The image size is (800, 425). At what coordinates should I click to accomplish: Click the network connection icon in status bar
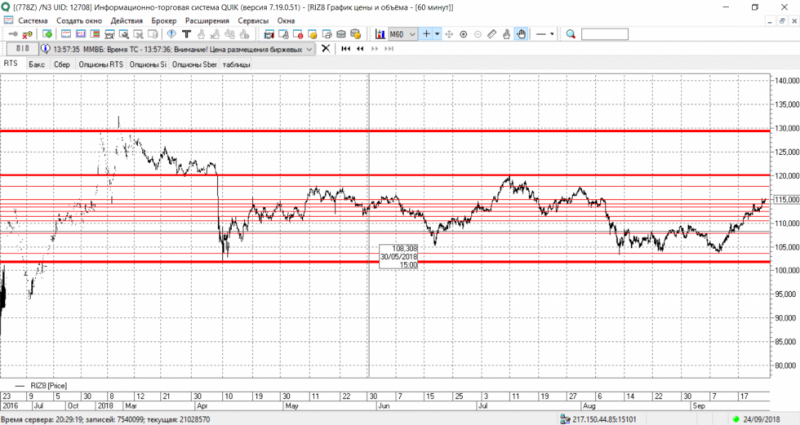tap(565, 419)
